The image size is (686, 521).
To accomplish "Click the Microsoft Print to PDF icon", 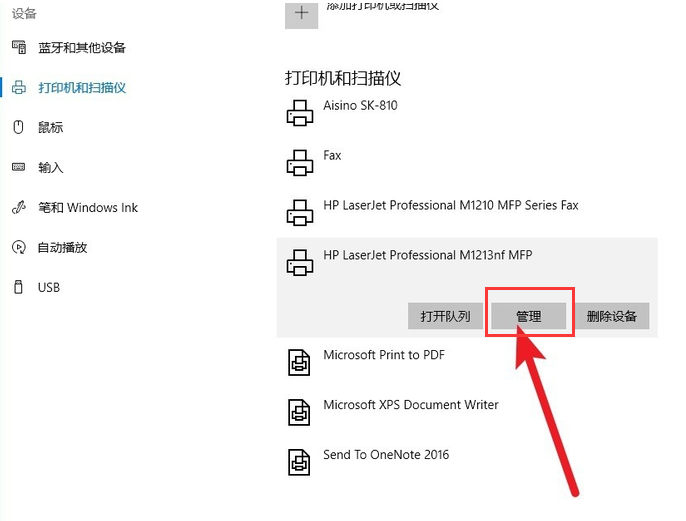I will click(x=300, y=363).
